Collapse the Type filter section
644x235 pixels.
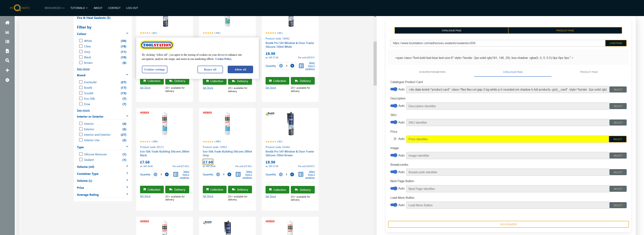click(127, 147)
